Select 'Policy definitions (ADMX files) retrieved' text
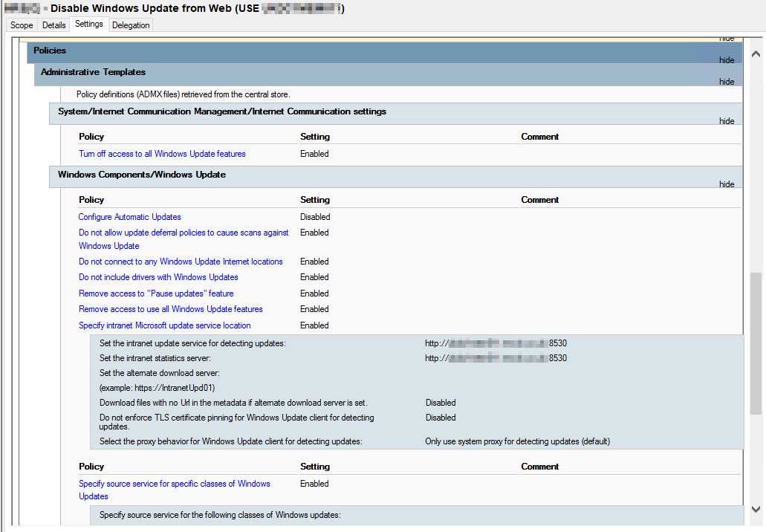 click(184, 94)
